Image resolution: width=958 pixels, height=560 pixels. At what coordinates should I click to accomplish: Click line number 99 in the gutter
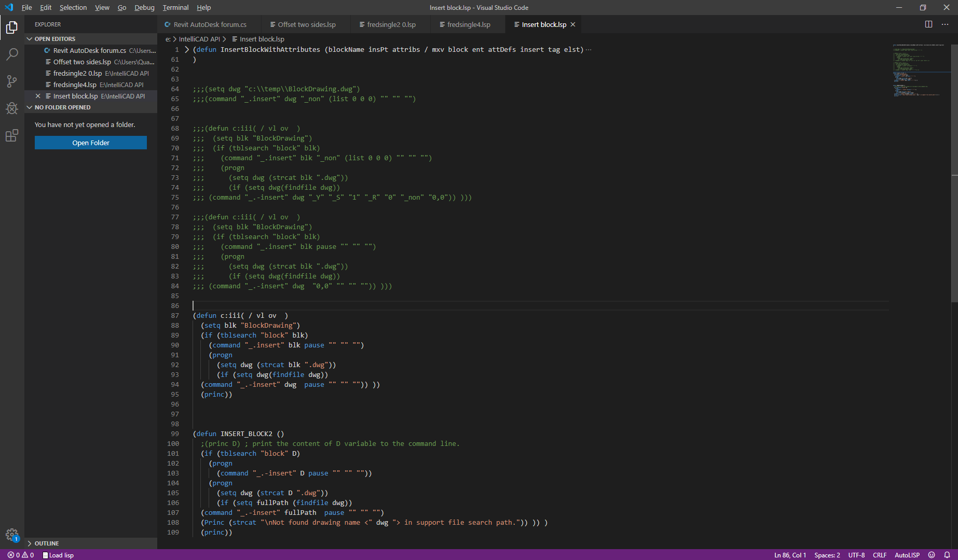point(175,433)
